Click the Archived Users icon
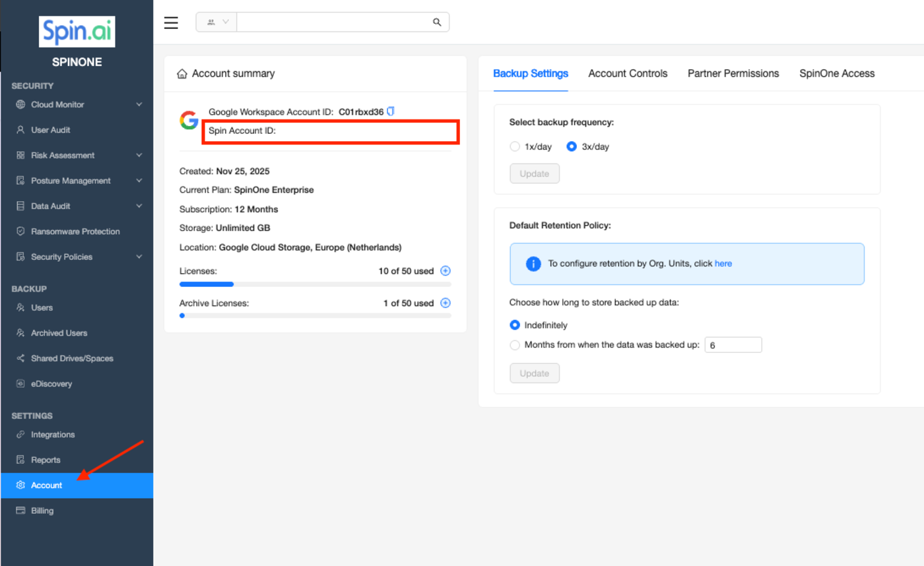The image size is (924, 566). pos(20,333)
